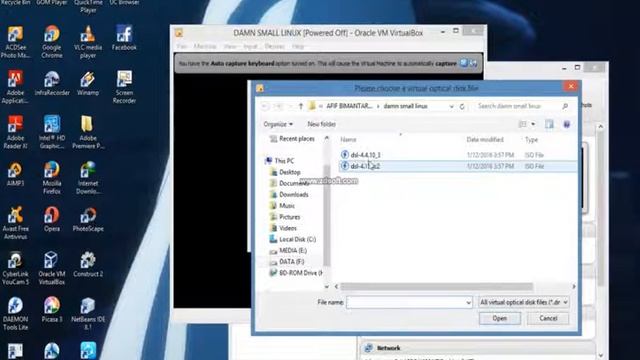Click the Cancel button
Viewport: 640px width, 360px height.
coord(548,318)
